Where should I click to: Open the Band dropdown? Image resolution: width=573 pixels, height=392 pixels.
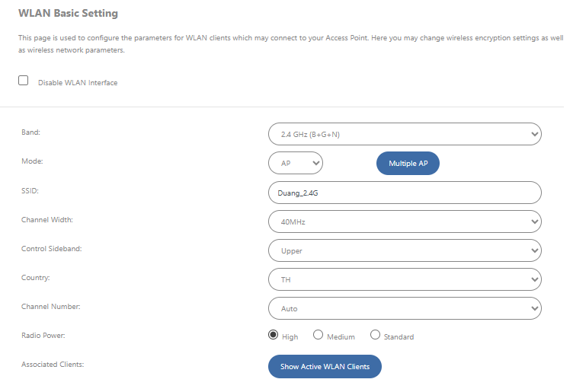coord(405,134)
